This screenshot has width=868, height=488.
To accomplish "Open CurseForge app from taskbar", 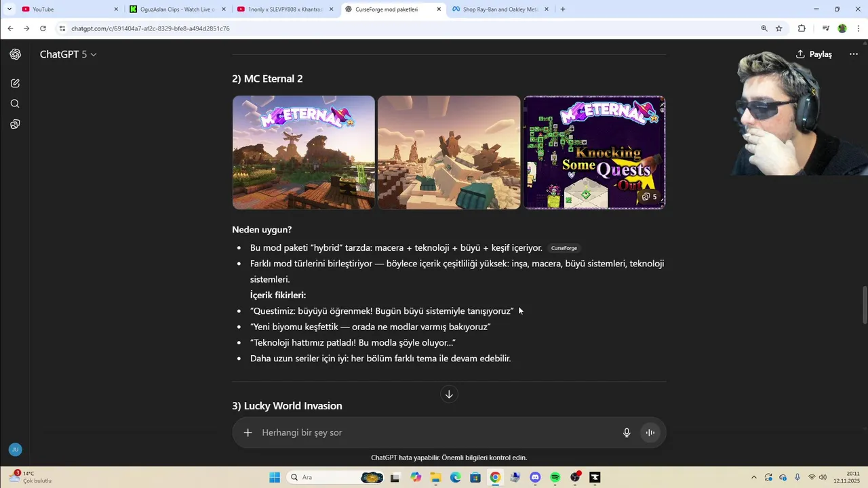I will click(x=595, y=478).
